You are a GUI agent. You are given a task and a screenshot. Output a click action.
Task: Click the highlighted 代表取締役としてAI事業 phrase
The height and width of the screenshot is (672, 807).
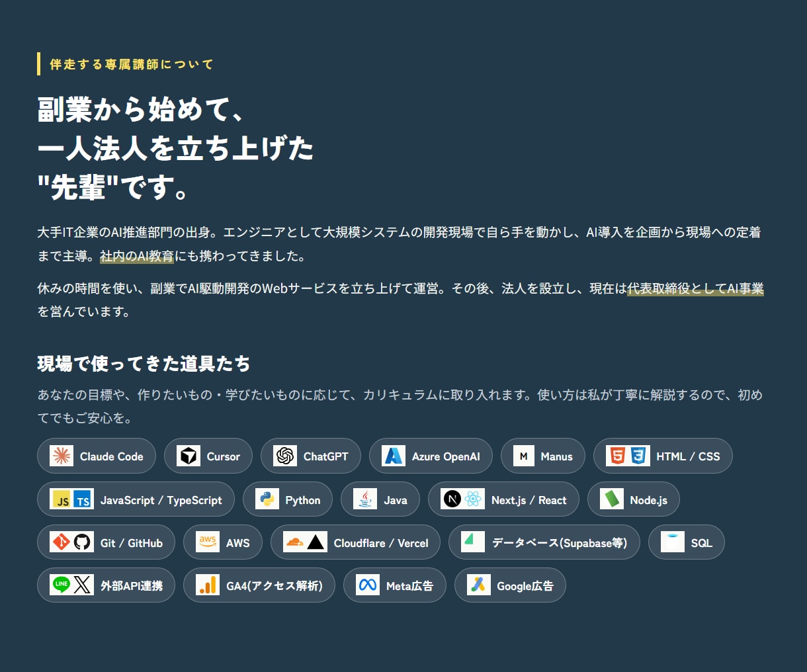[x=696, y=288]
